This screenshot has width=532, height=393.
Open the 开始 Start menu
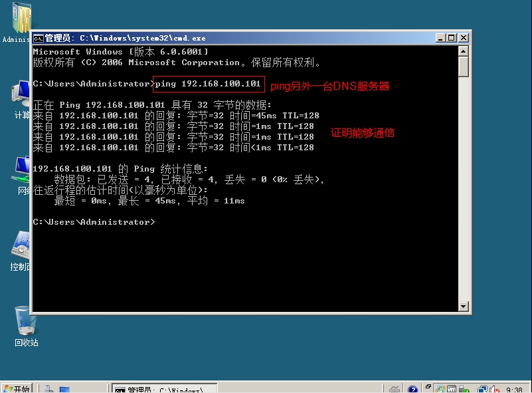point(17,388)
